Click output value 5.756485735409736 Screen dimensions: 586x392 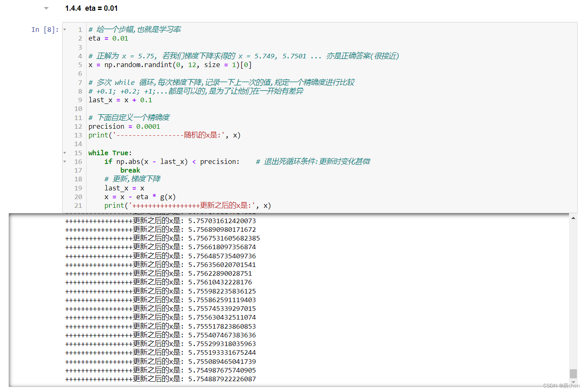click(x=222, y=256)
